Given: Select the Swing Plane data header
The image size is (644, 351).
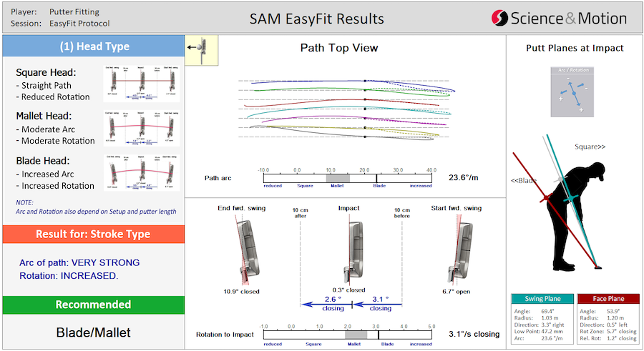Looking at the screenshot, I should [x=542, y=299].
